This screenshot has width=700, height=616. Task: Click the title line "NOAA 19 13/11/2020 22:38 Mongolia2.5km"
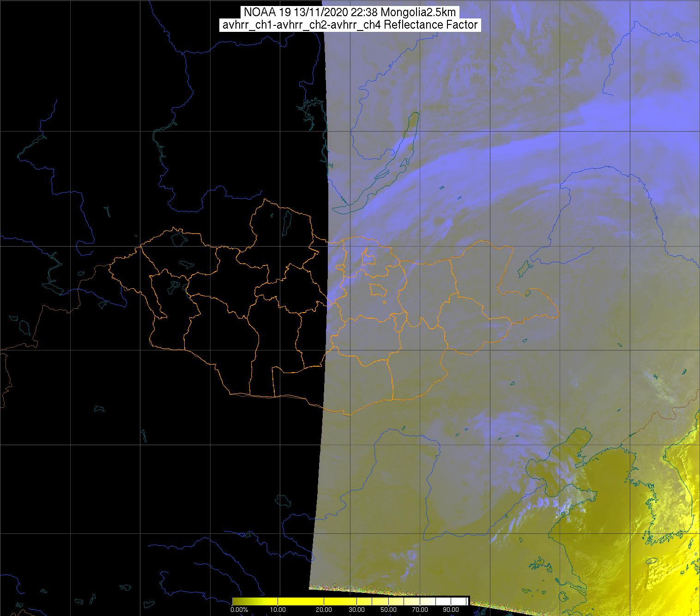[x=350, y=12]
